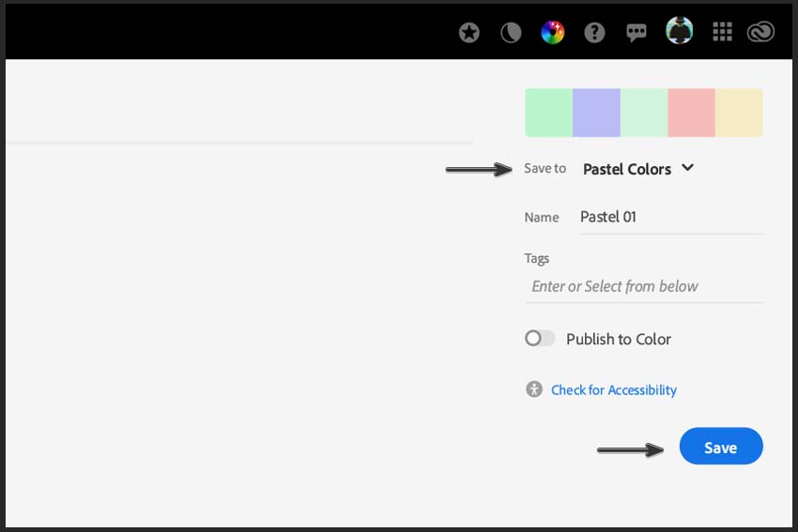
Task: Open the Creative Cloud icon
Action: coord(760,33)
